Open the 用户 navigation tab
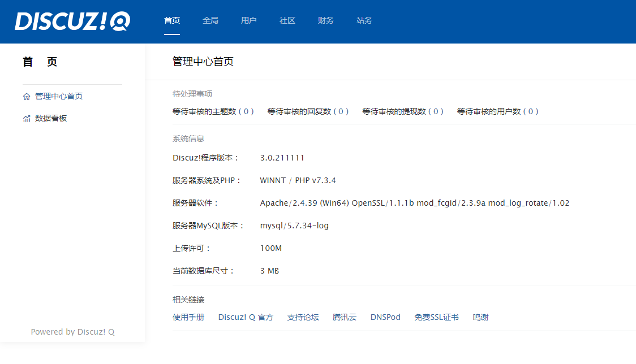The width and height of the screenshot is (636, 364). coord(248,20)
